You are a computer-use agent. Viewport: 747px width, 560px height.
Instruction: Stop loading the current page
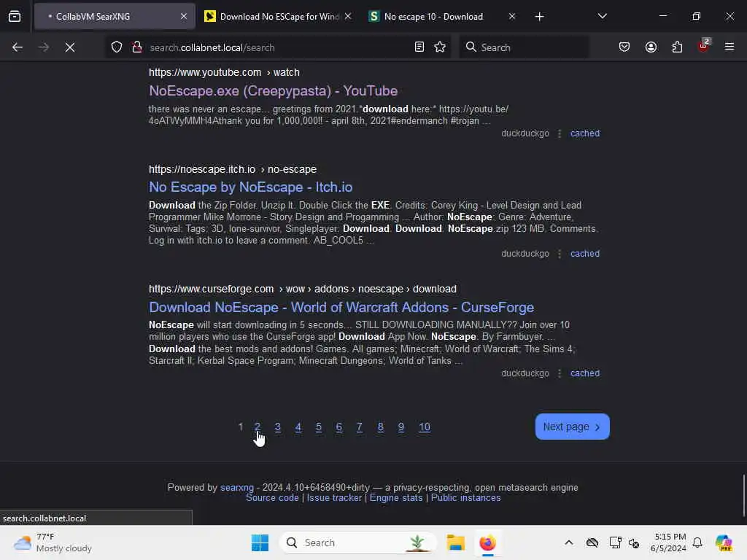tap(70, 47)
